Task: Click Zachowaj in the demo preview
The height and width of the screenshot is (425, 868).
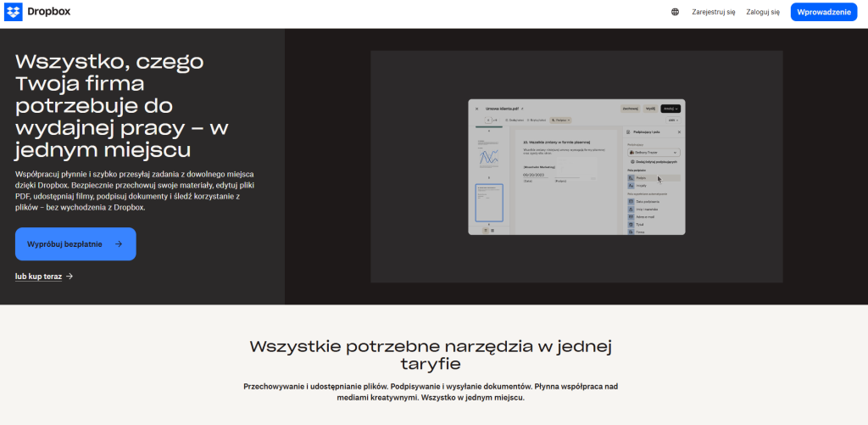Action: (630, 109)
